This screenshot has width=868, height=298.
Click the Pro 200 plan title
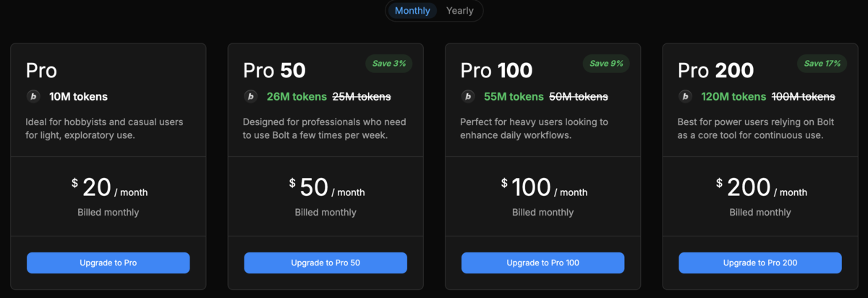point(715,70)
